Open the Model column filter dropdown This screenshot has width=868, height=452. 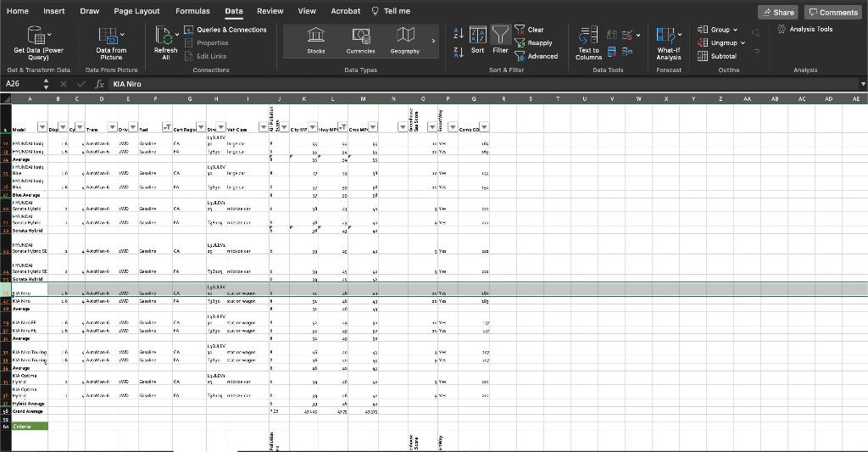point(42,127)
